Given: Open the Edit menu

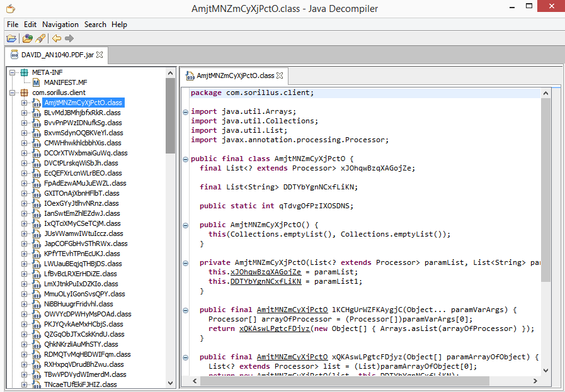Looking at the screenshot, I should click(30, 25).
